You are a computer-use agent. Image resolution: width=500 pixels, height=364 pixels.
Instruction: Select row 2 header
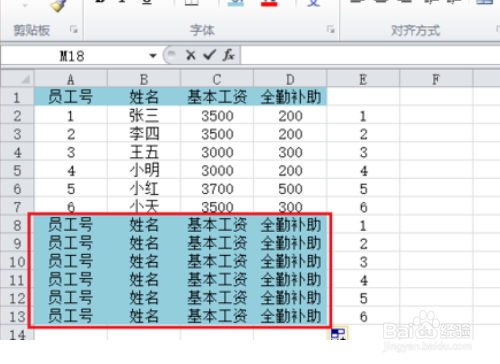pyautogui.click(x=17, y=116)
